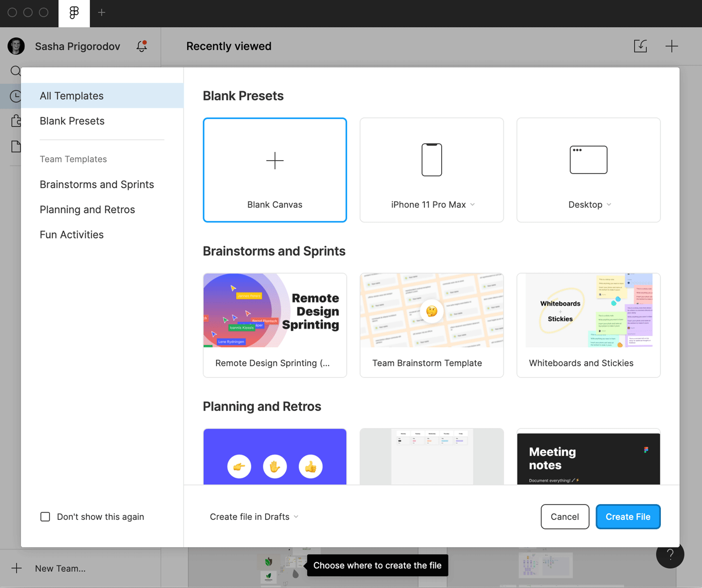Select Brainstorms and Sprints category

[x=102, y=184]
